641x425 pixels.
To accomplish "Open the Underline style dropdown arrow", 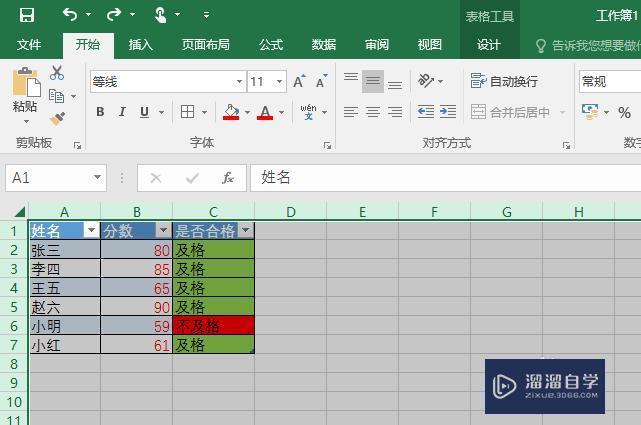I will [161, 112].
